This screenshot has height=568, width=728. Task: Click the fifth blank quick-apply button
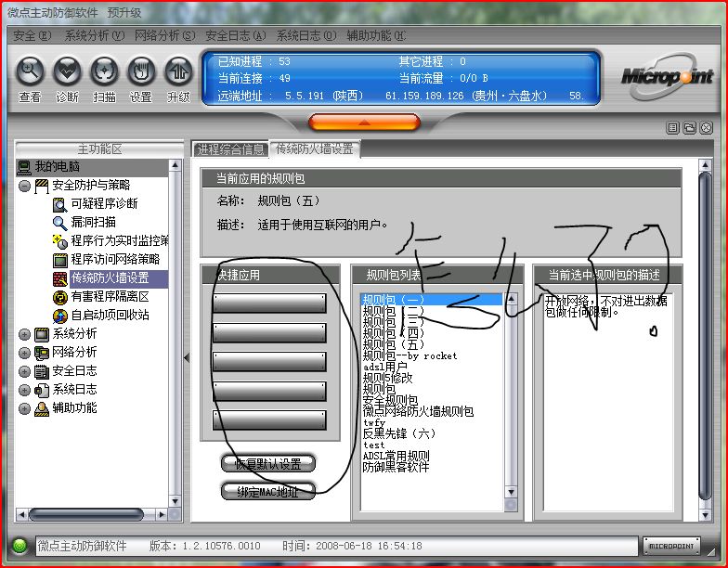point(269,420)
